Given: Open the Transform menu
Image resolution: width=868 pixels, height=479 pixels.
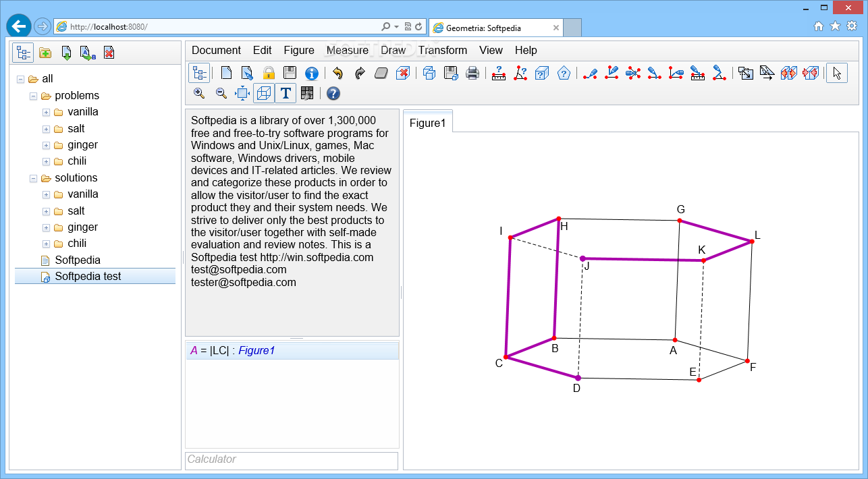Looking at the screenshot, I should pyautogui.click(x=443, y=50).
